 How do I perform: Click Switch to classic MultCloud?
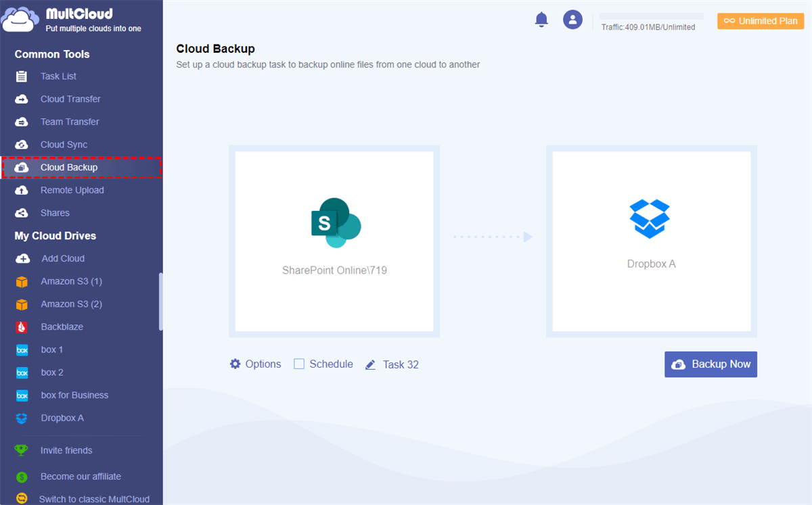pos(94,499)
